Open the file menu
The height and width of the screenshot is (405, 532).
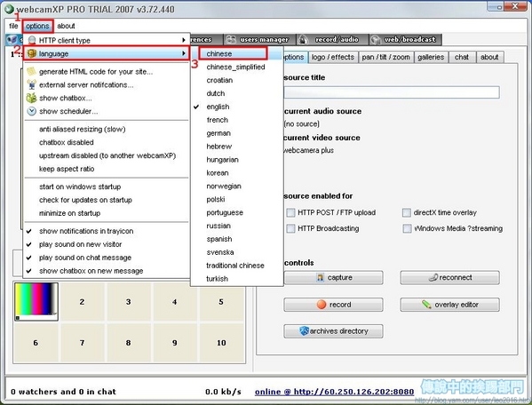[13, 26]
